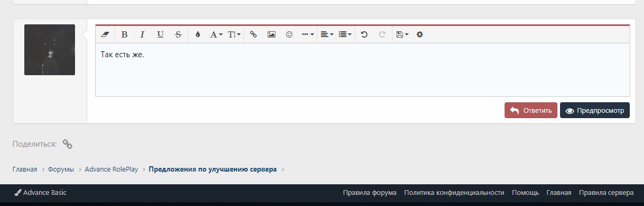644x206 pixels.
Task: Redo the last undone edit
Action: click(382, 34)
